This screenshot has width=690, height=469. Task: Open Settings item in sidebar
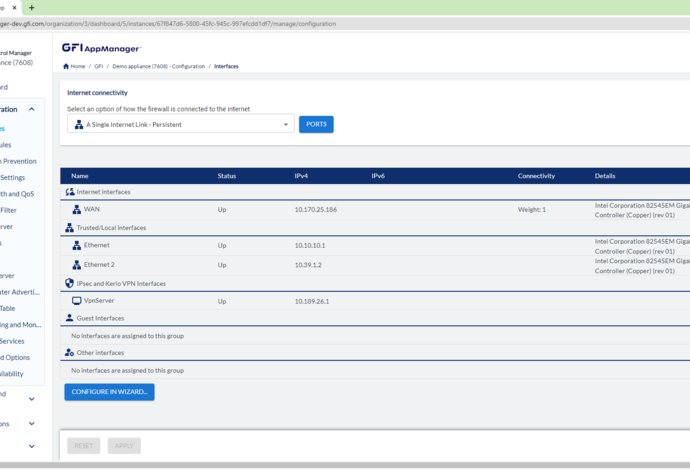[x=12, y=178]
